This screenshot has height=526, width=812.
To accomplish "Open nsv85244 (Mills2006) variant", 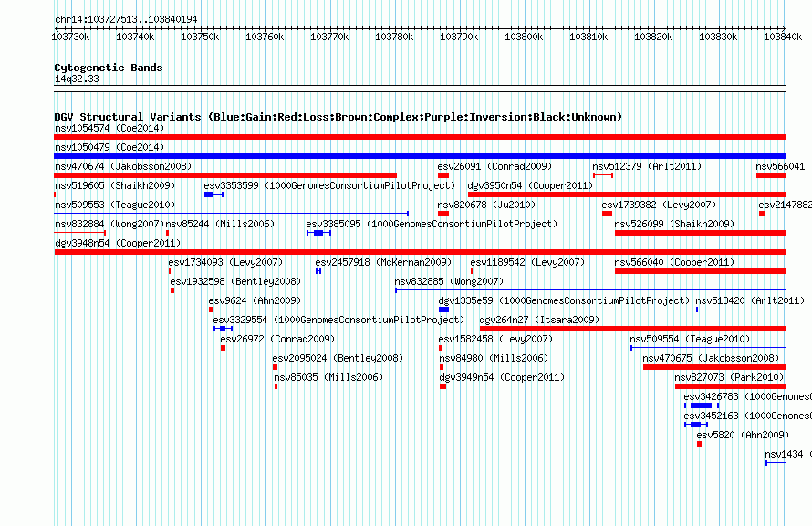I will [x=220, y=224].
